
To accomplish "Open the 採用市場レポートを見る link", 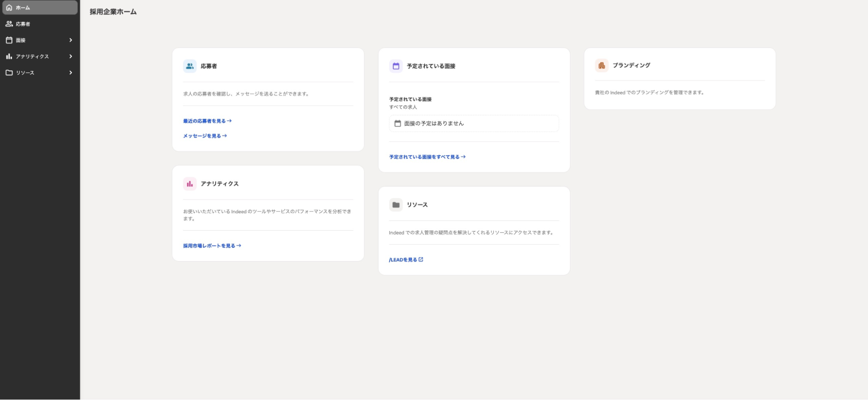I will coord(212,246).
